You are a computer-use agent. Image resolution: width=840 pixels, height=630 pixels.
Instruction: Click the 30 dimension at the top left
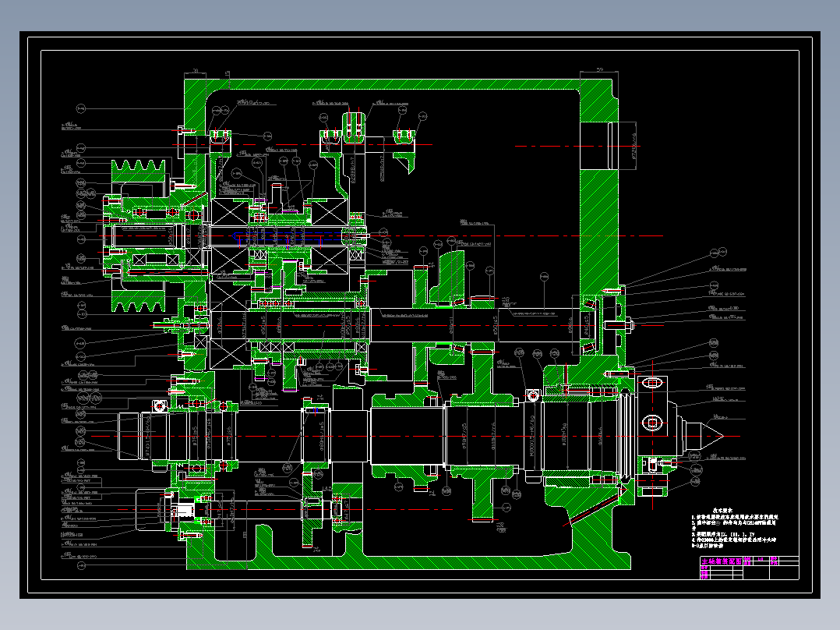pyautogui.click(x=196, y=71)
